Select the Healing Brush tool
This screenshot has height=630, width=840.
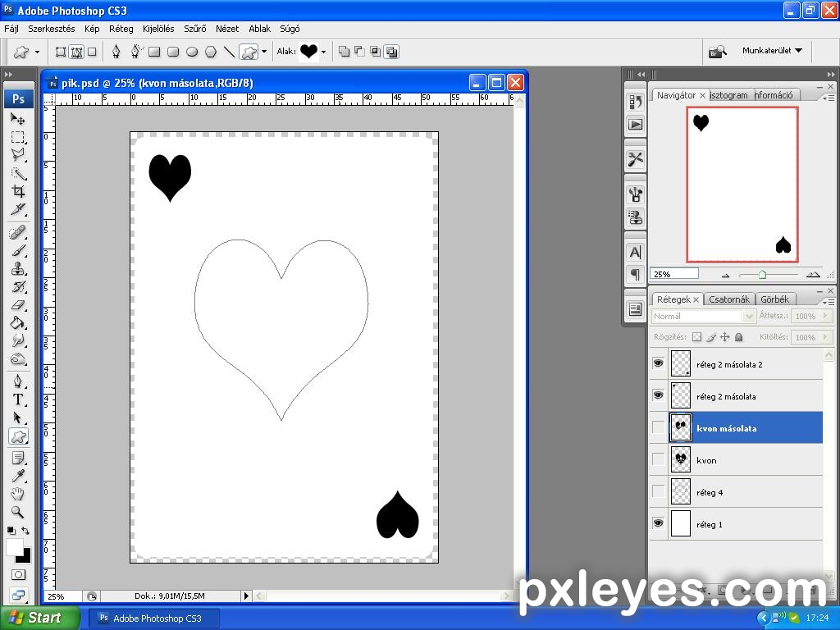[x=18, y=232]
